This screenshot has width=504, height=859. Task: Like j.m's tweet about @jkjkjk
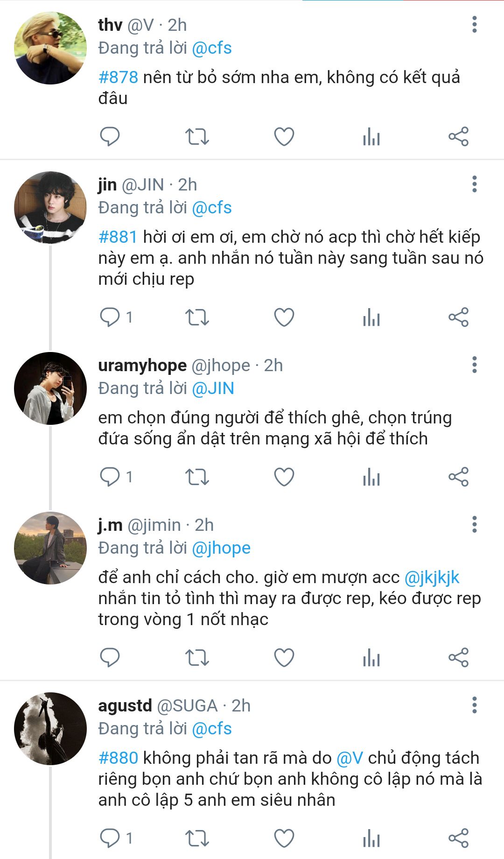coord(284,658)
